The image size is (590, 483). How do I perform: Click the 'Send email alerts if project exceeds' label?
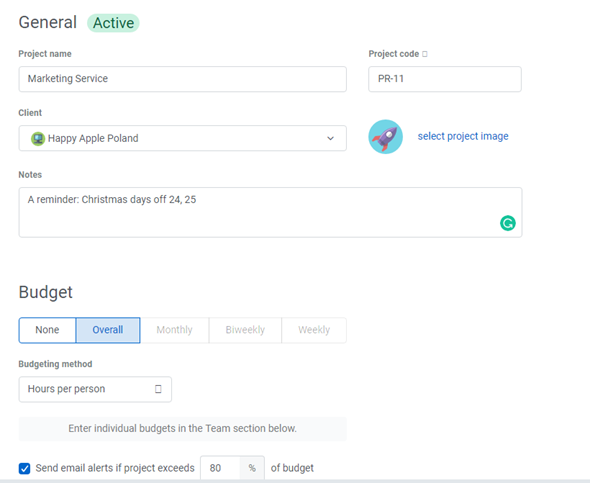pos(115,468)
